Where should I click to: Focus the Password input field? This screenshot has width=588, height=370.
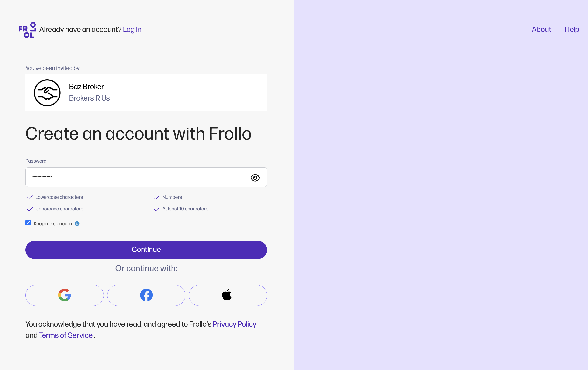137,177
